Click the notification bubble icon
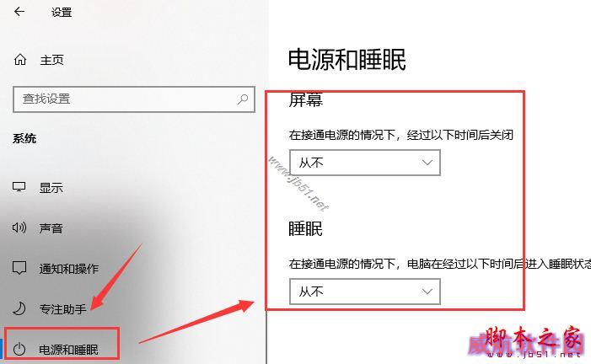 pos(19,268)
